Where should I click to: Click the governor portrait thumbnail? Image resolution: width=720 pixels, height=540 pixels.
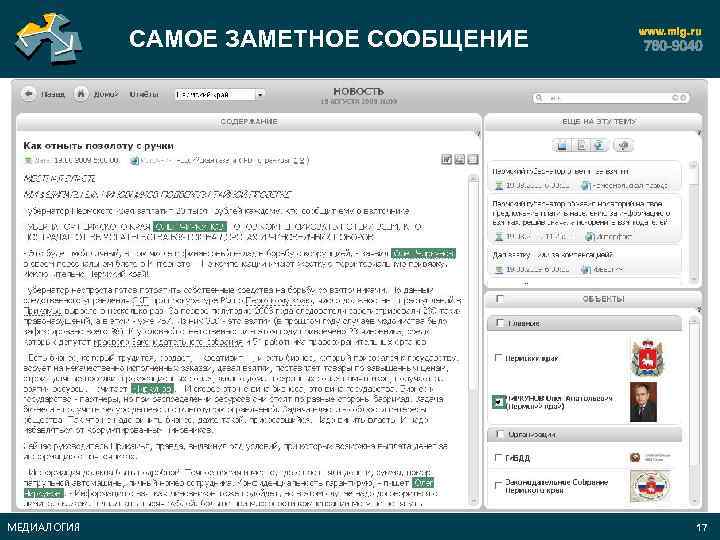pos(643,402)
